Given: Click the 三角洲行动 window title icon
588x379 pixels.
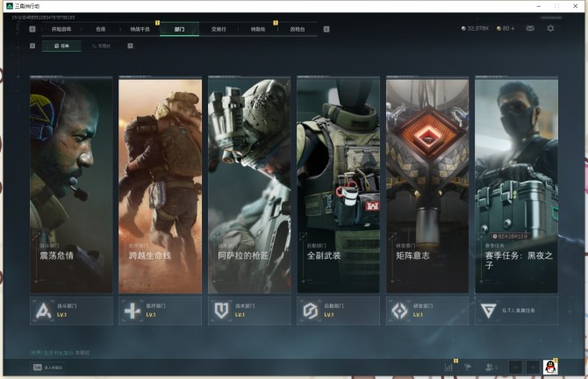Looking at the screenshot, I should pos(10,6).
